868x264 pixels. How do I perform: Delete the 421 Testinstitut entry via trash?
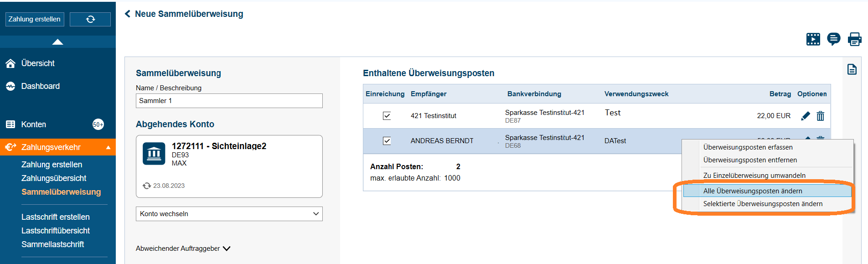coord(821,116)
